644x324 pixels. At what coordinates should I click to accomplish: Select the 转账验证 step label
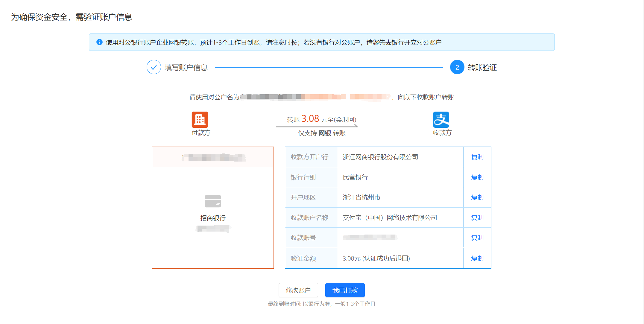point(482,68)
